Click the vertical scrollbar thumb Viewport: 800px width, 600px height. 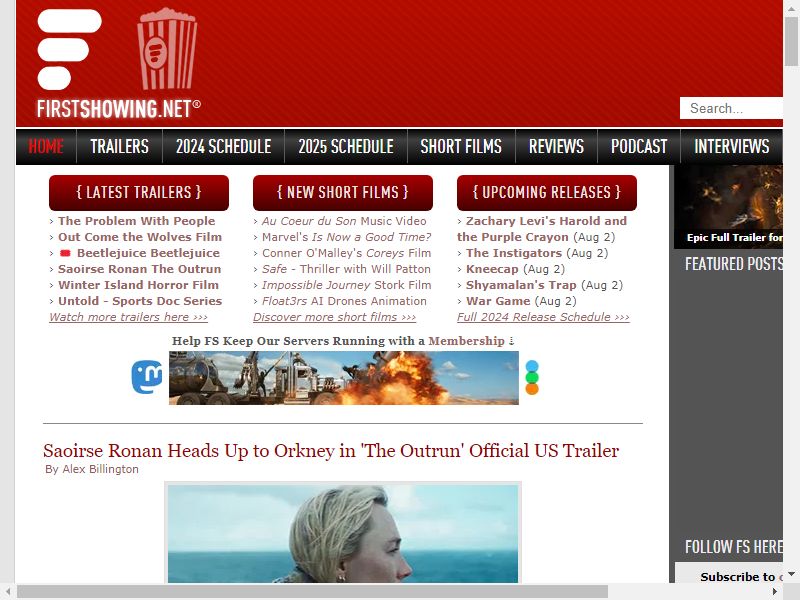pyautogui.click(x=791, y=41)
